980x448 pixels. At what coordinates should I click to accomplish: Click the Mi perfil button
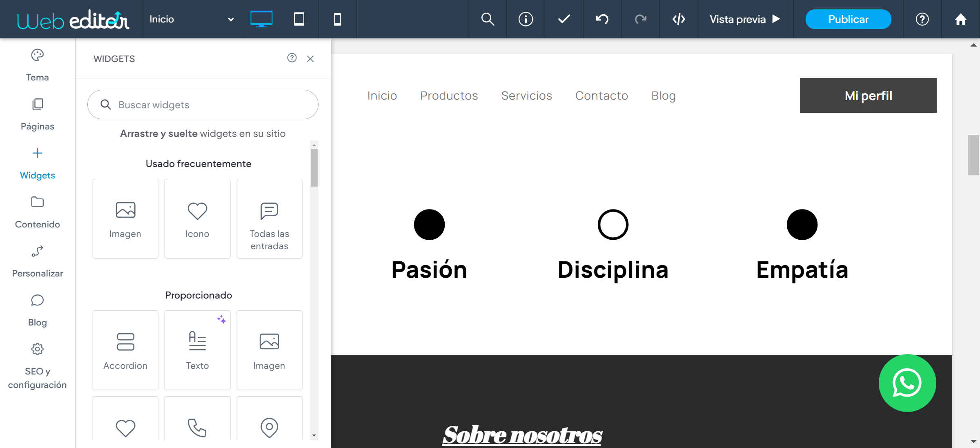pyautogui.click(x=868, y=95)
